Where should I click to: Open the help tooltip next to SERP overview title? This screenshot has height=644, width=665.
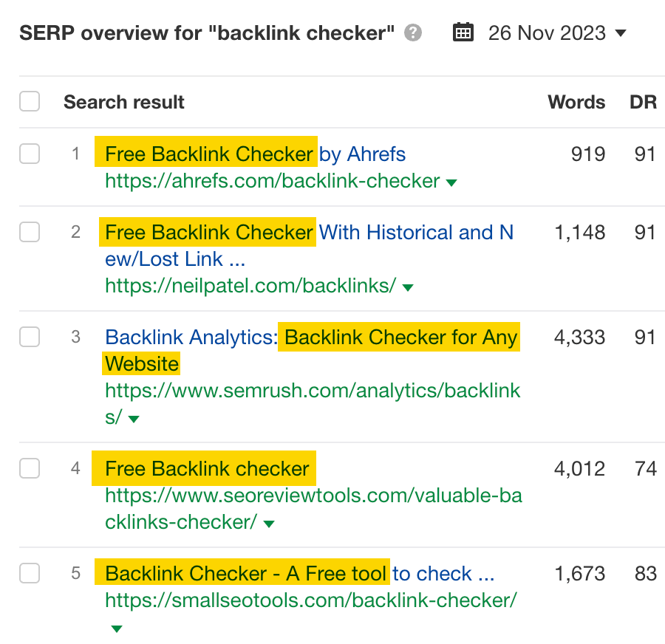[415, 32]
